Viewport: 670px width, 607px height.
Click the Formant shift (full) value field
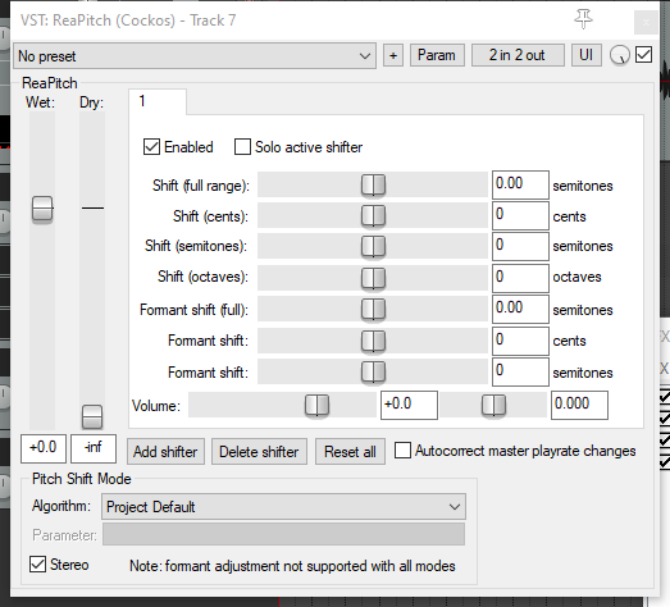pyautogui.click(x=520, y=309)
